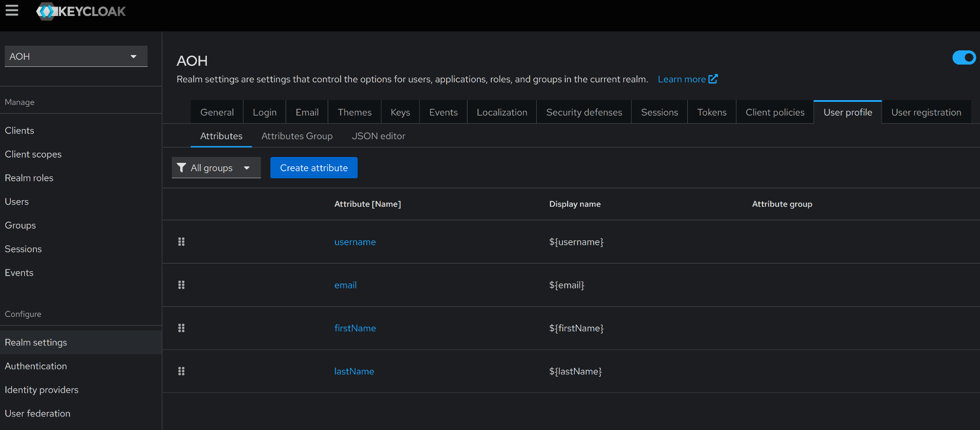Select Realm settings in the sidebar
The height and width of the screenshot is (430, 980).
(81, 342)
